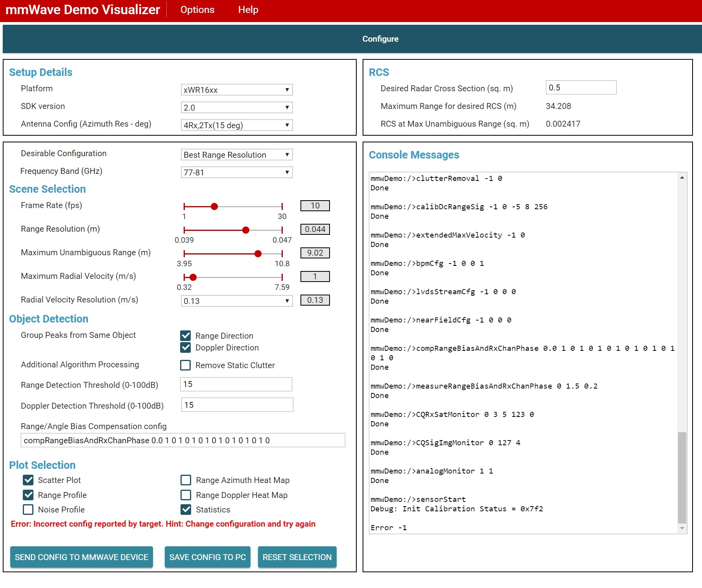This screenshot has width=702, height=588.
Task: Click the console scrollbar down arrow
Action: 682,528
